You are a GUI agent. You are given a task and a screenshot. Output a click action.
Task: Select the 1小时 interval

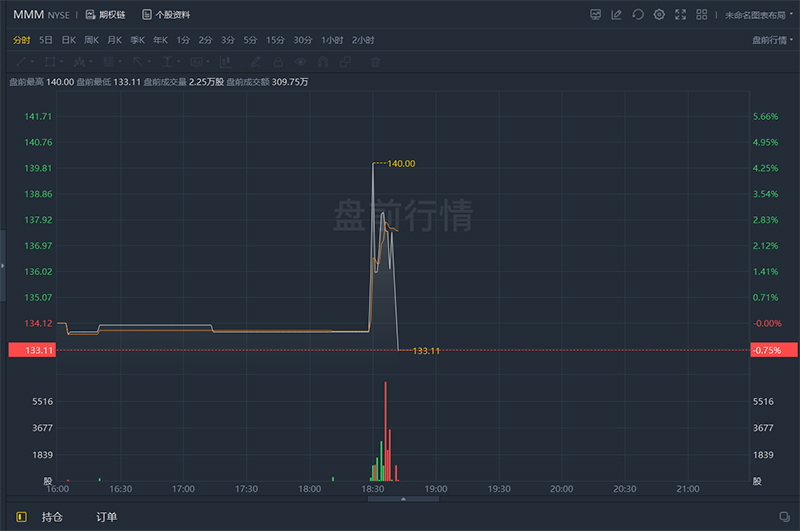coord(332,40)
